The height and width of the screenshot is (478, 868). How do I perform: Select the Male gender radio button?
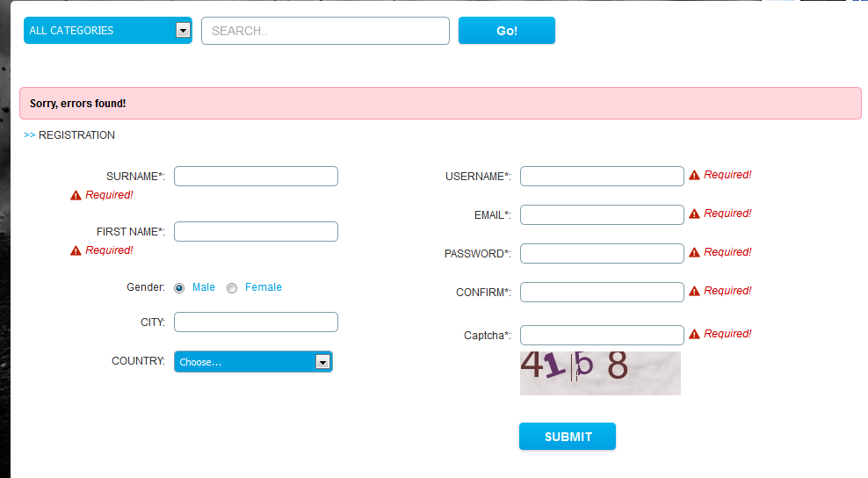click(x=179, y=288)
